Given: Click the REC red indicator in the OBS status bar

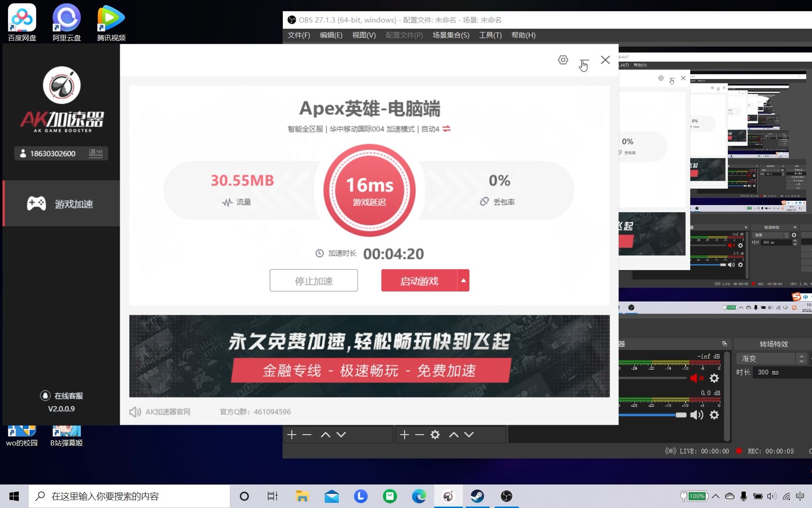Looking at the screenshot, I should [739, 451].
